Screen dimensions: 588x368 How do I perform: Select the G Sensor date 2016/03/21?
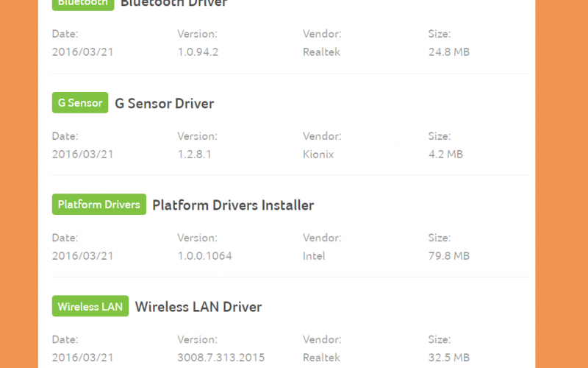click(82, 155)
